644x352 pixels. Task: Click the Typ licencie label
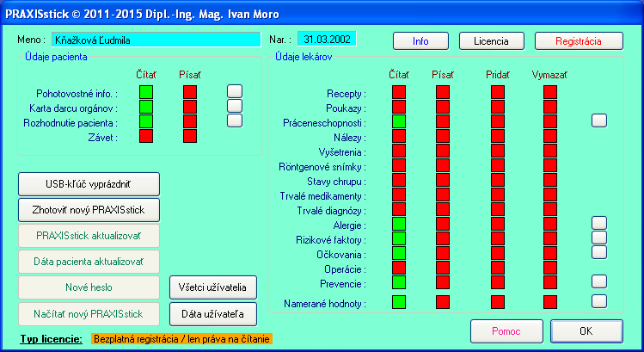click(x=52, y=339)
